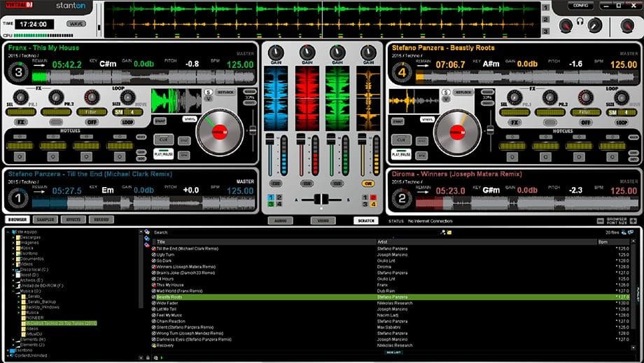Move the crossfader handle
644x363 pixels.
click(321, 200)
